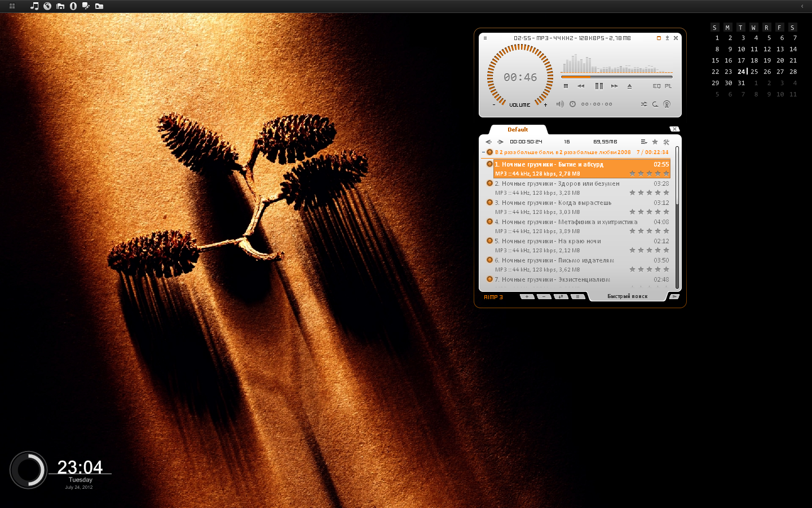Screen dimensions: 812x508
Task: Rate track 6 five stars
Action: pyautogui.click(x=666, y=269)
